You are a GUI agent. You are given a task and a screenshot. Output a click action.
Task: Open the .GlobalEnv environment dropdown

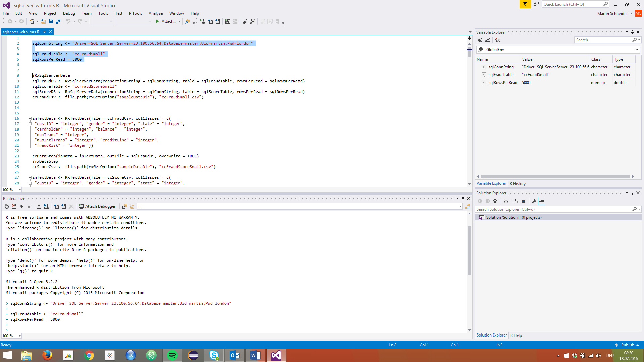(x=637, y=50)
